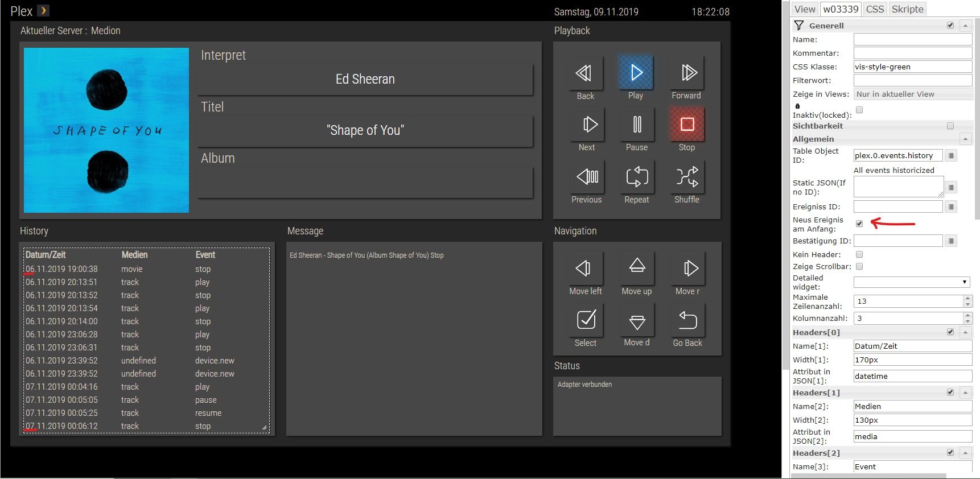This screenshot has height=479, width=980.
Task: Click the Ed Sheeran Interpret field
Action: (365, 79)
